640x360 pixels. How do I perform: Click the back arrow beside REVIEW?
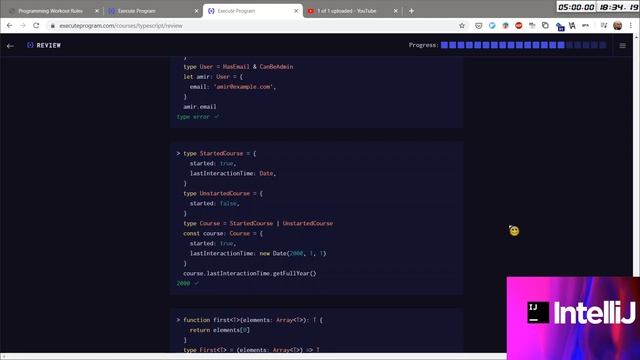(x=10, y=46)
